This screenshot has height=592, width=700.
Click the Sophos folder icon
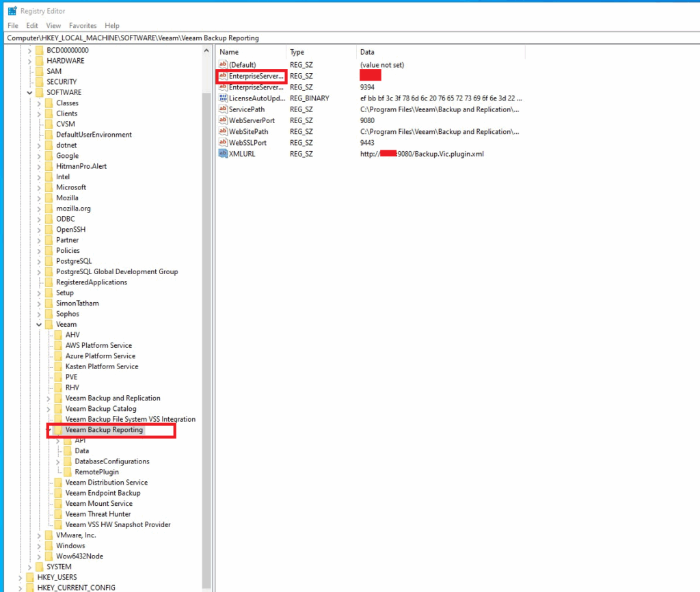point(49,313)
